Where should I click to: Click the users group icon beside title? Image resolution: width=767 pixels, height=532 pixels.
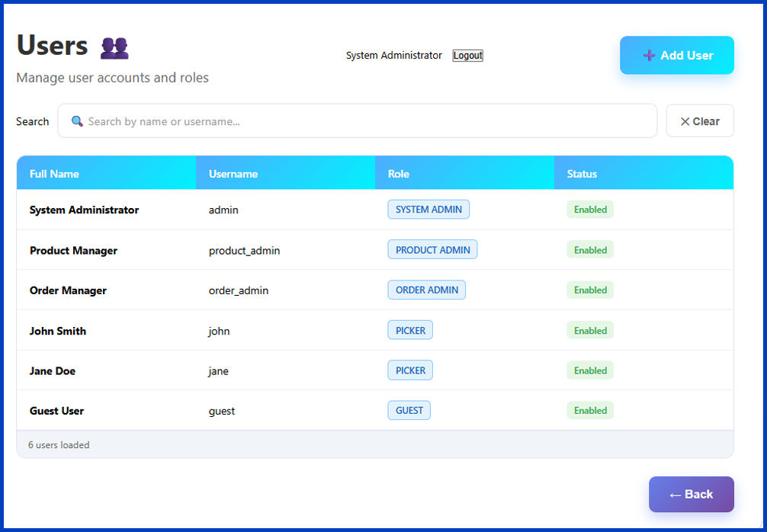tap(114, 49)
